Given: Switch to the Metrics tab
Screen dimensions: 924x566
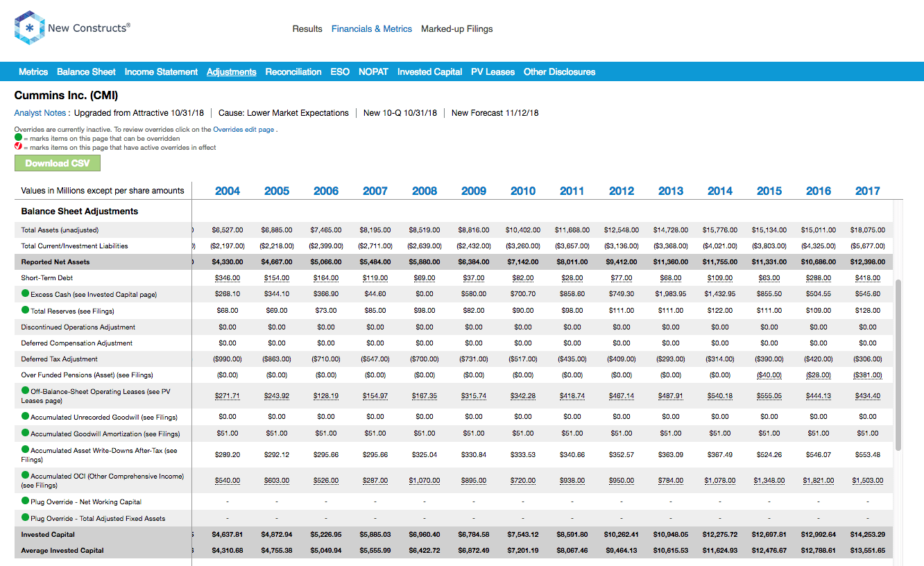Looking at the screenshot, I should coord(33,71).
